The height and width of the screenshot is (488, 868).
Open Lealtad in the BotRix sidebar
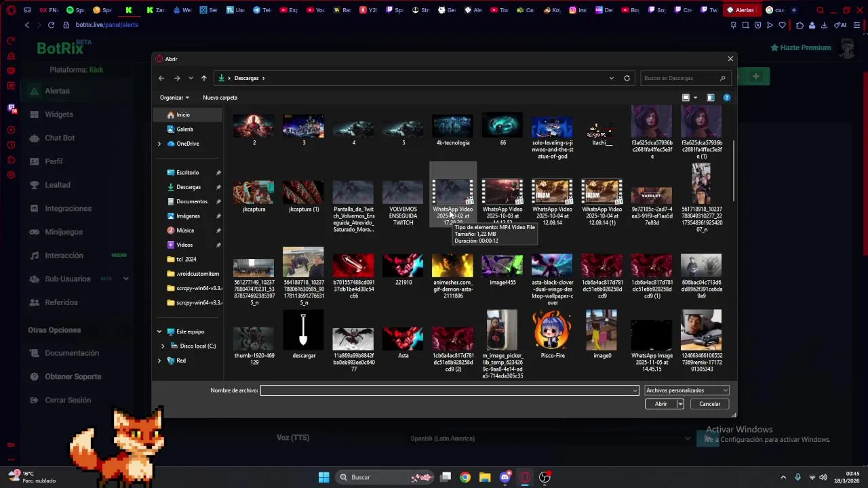(58, 185)
